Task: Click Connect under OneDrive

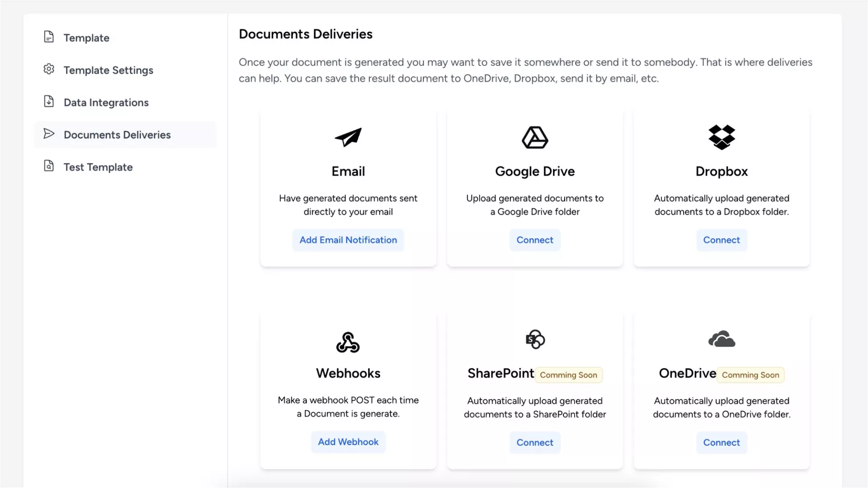Action: click(722, 442)
